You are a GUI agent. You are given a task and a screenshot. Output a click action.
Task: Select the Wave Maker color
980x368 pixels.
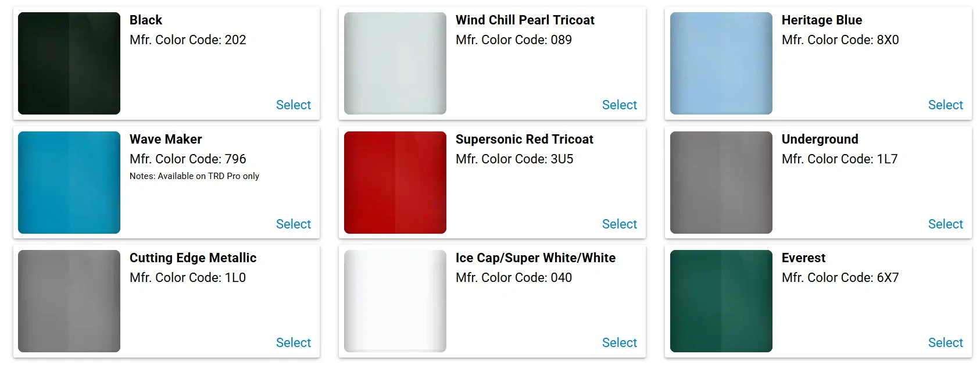point(294,224)
